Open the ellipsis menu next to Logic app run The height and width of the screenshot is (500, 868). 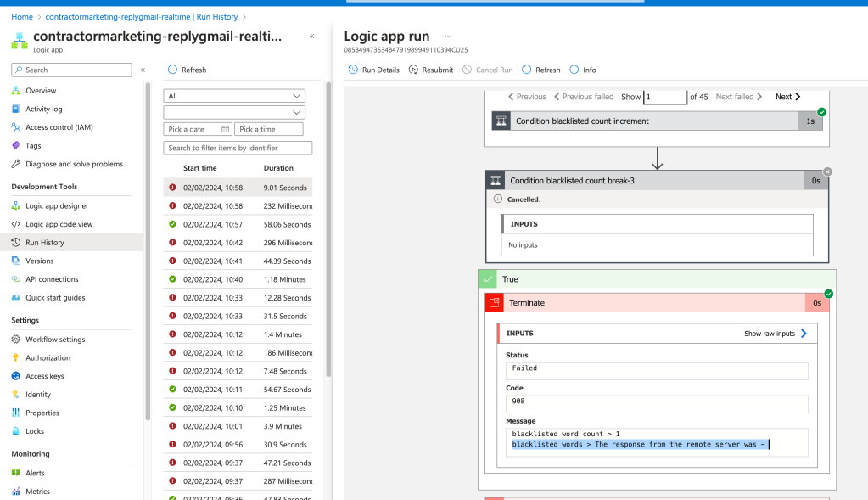(x=448, y=36)
